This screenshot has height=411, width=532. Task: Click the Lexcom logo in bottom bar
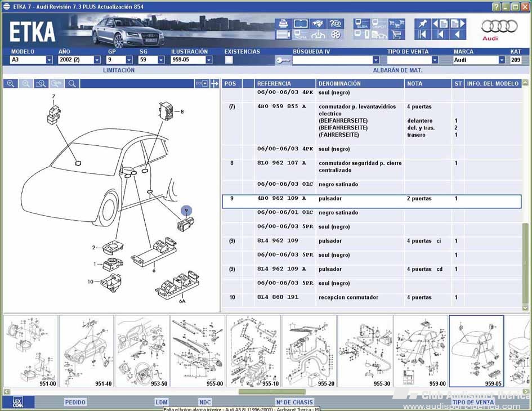tap(17, 403)
